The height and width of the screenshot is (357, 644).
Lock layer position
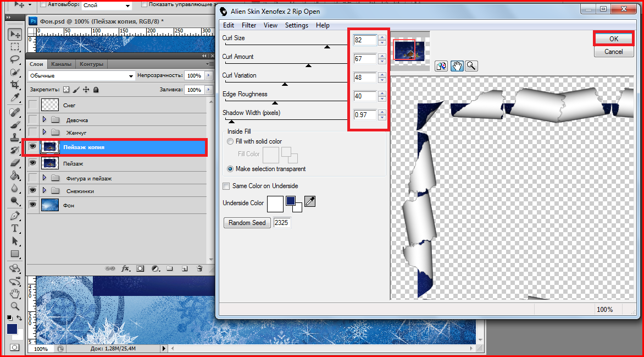[86, 90]
